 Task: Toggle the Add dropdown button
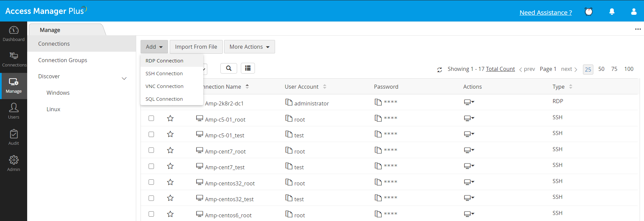[x=154, y=47]
